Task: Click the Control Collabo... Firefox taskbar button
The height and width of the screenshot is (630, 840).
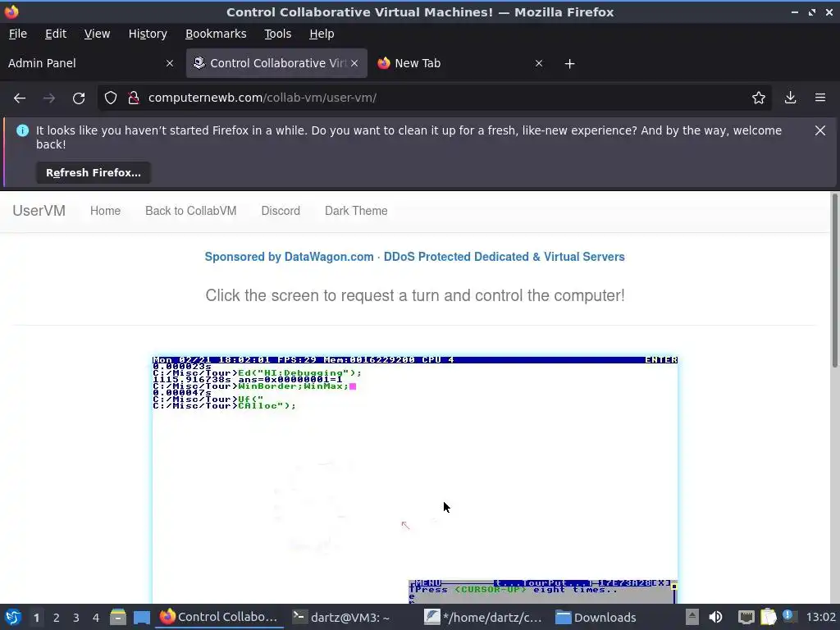Action: pyautogui.click(x=220, y=617)
